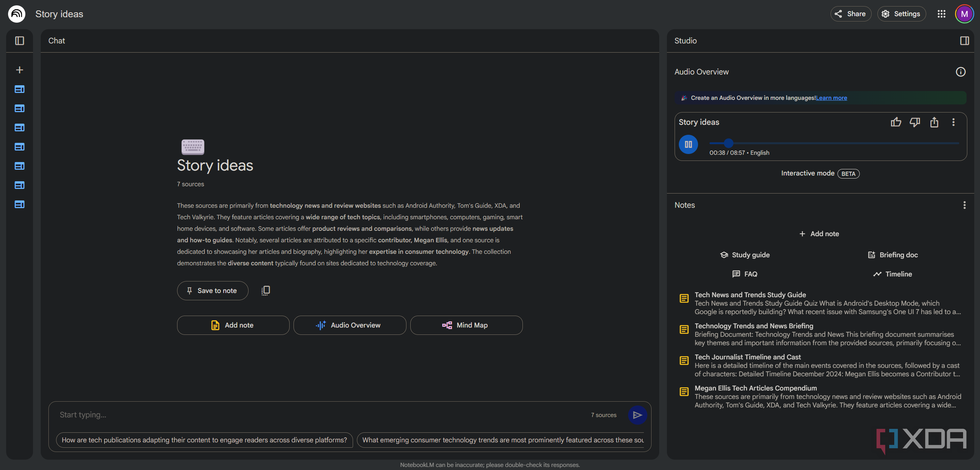980x470 pixels.
Task: Click Audio Overview button in chat
Action: coord(350,325)
